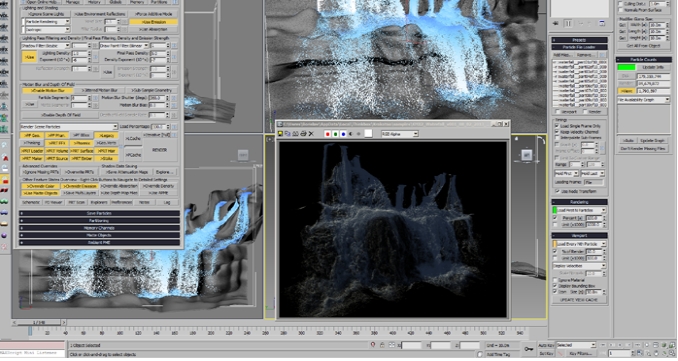Toggle the Viewport checkbox under file list
The image size is (678, 361).
(x=558, y=112)
